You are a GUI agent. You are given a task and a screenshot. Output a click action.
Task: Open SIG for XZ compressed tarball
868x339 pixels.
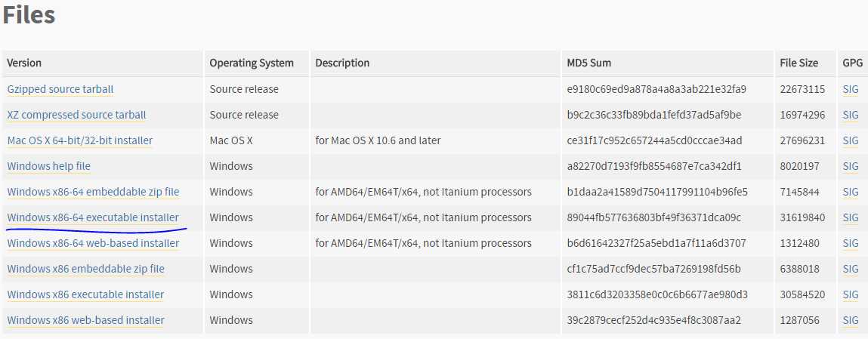(851, 115)
